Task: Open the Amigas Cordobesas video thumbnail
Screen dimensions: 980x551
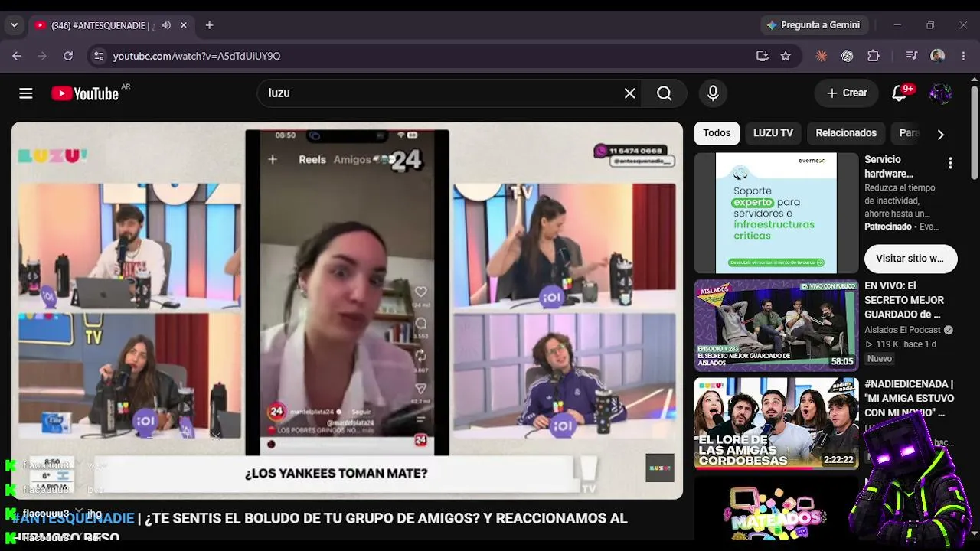Action: (x=776, y=423)
